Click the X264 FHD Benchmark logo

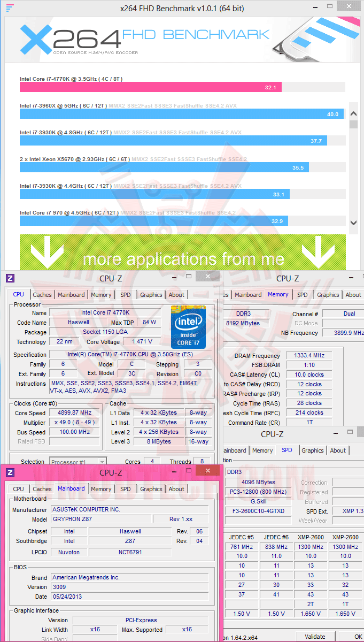[144, 40]
